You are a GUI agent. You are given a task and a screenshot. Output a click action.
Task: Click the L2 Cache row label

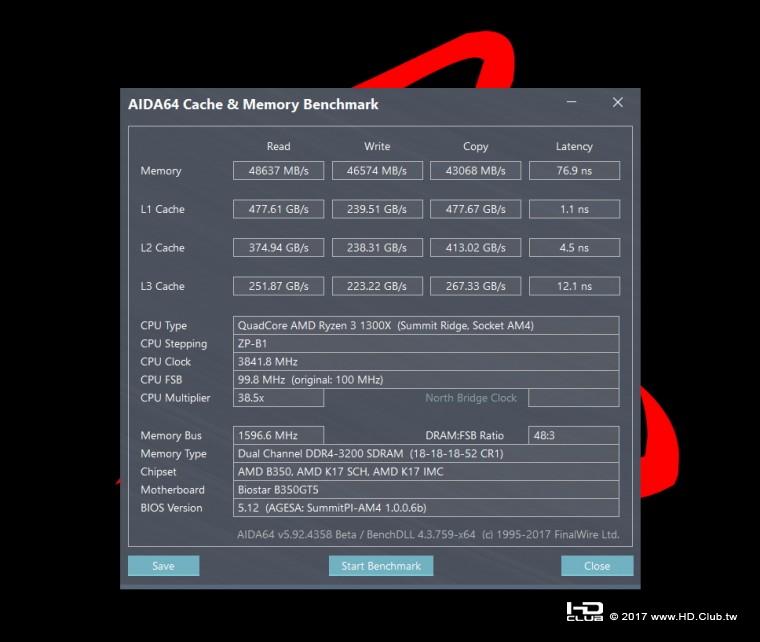[162, 248]
